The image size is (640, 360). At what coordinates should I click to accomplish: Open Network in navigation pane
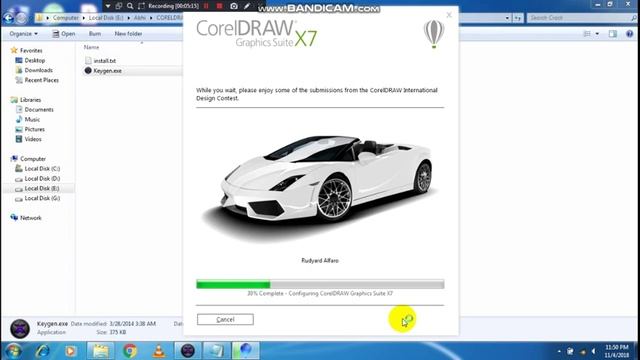pos(26,218)
